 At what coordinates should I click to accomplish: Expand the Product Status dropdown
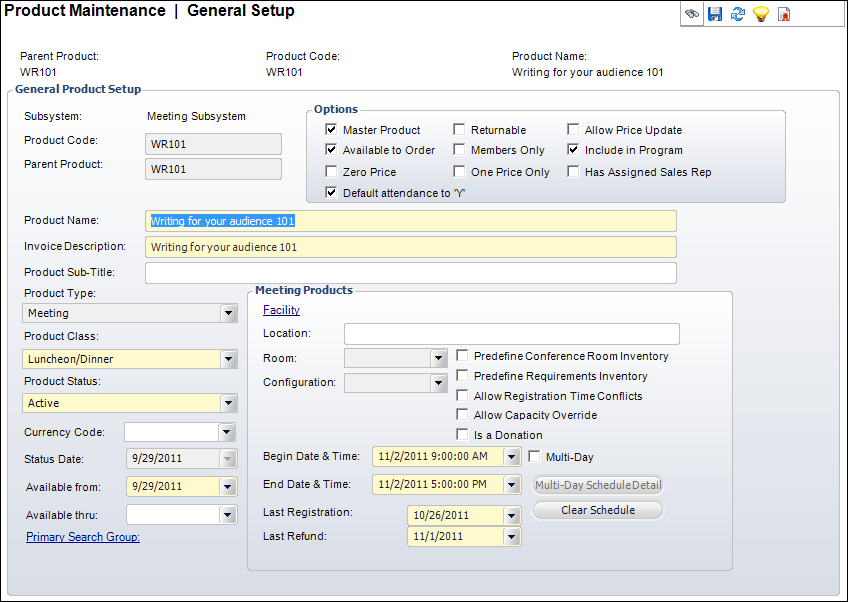coord(229,404)
